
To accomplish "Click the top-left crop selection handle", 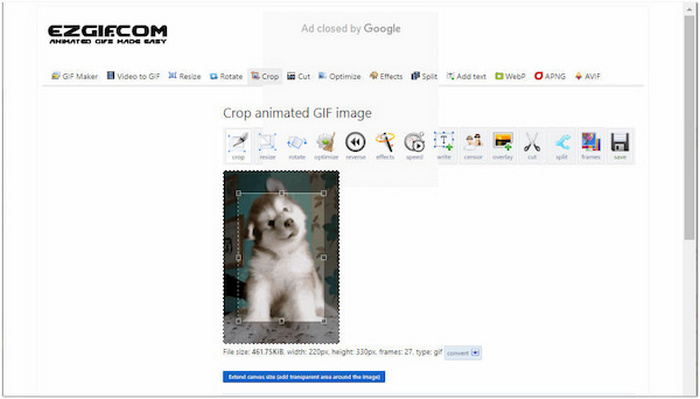I will [238, 193].
